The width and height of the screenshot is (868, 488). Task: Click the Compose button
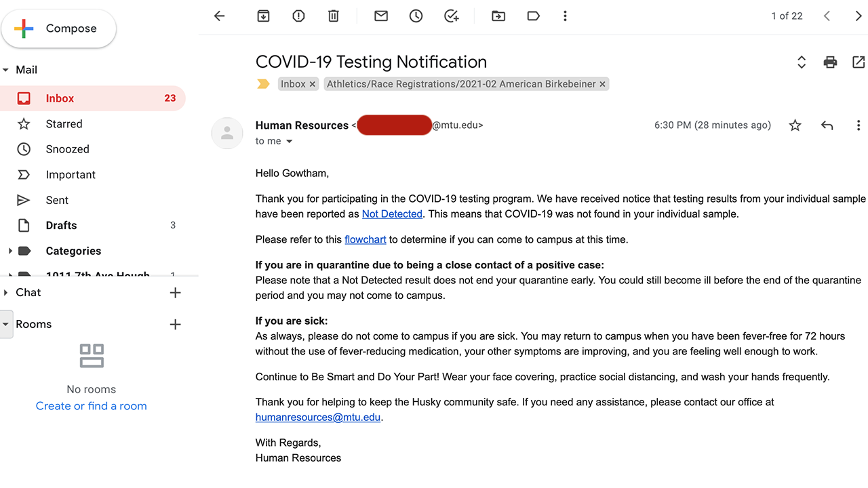coord(59,28)
